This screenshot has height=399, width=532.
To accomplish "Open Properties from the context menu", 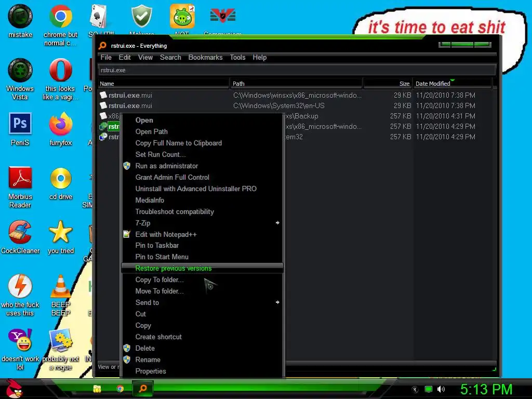I will (x=202, y=371).
